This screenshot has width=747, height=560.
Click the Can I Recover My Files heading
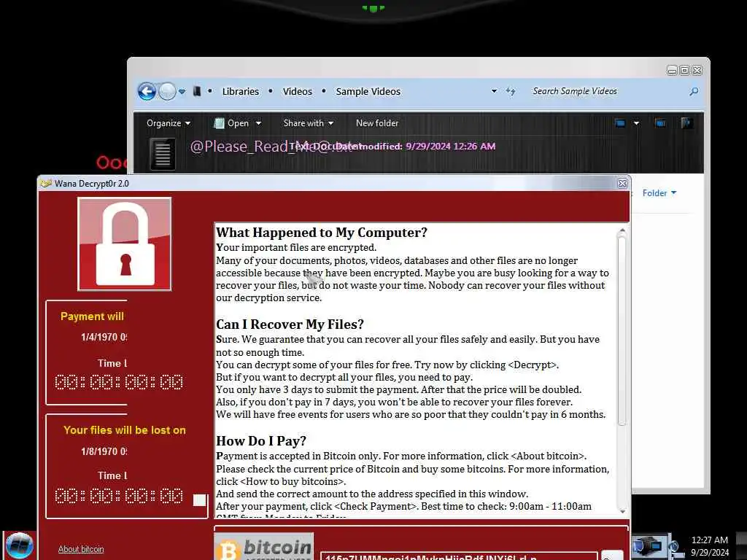pos(290,324)
